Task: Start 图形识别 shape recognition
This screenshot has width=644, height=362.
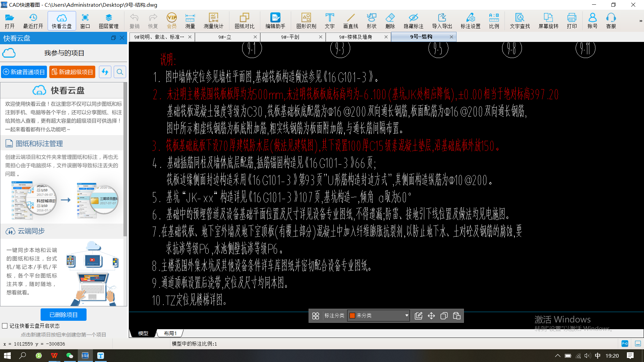Action: (x=306, y=21)
